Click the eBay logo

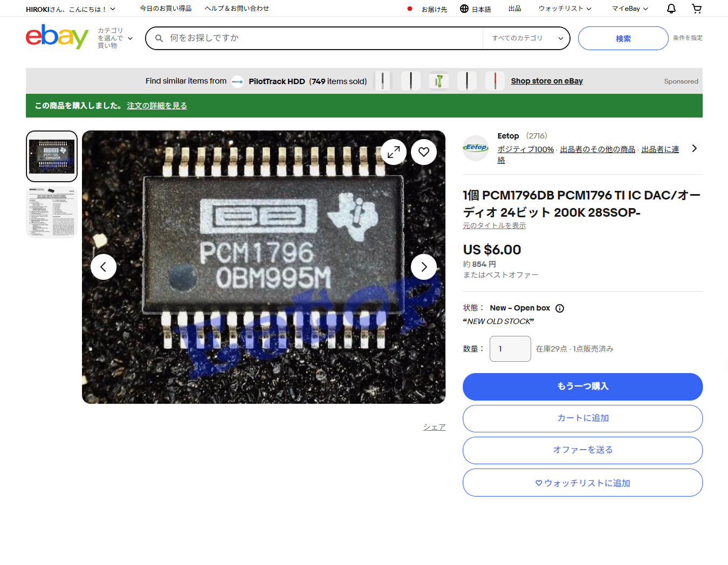(57, 37)
